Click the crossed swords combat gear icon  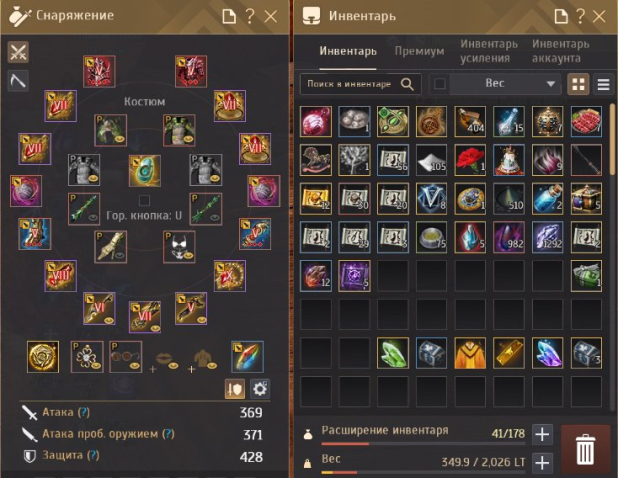[18, 52]
